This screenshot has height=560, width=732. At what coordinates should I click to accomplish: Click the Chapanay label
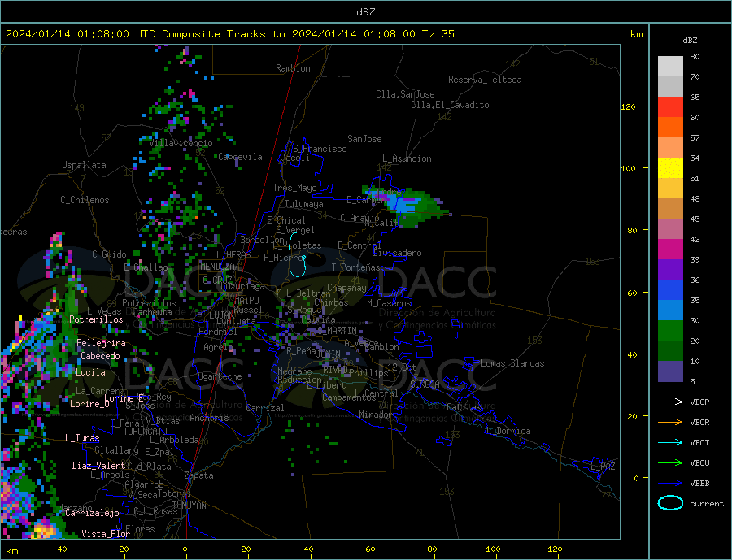(x=346, y=288)
